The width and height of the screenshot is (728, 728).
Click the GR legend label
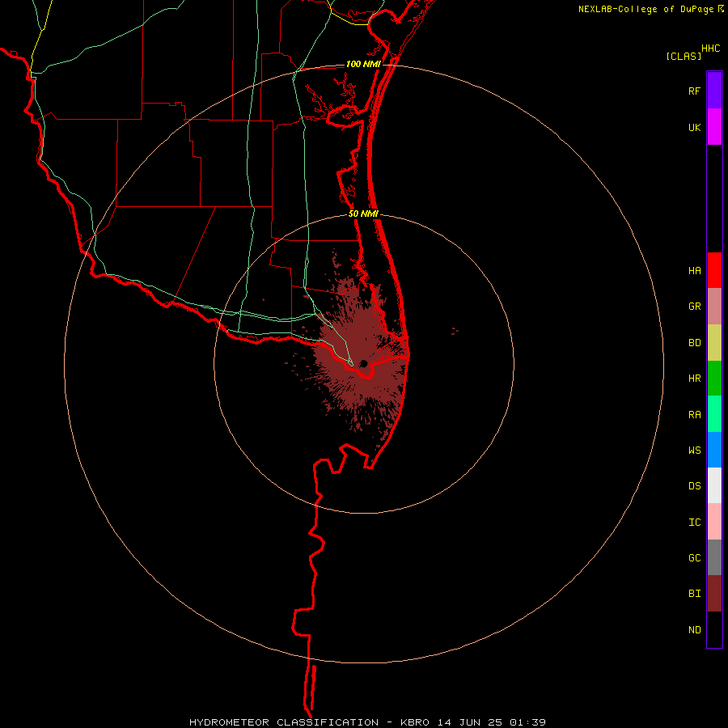pos(694,307)
